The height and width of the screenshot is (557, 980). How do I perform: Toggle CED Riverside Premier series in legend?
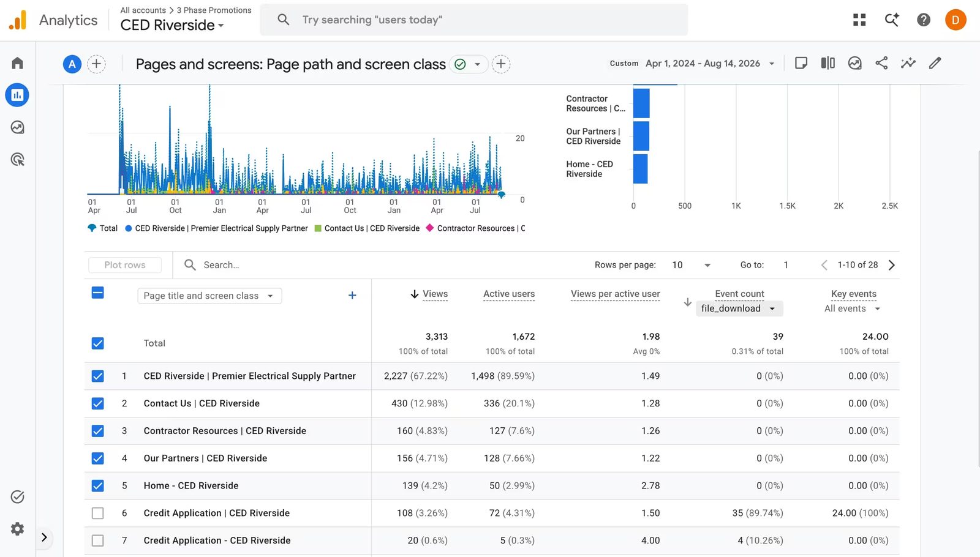pyautogui.click(x=216, y=228)
